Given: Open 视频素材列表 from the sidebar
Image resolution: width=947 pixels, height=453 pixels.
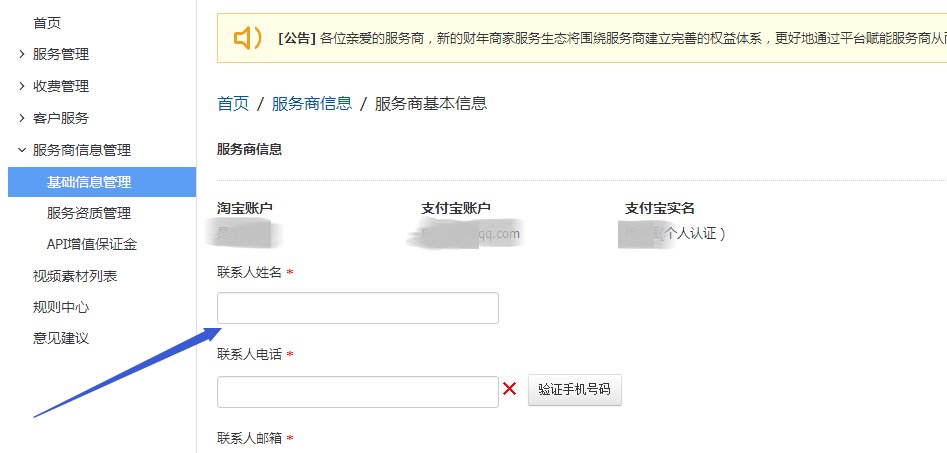Looking at the screenshot, I should coord(75,276).
